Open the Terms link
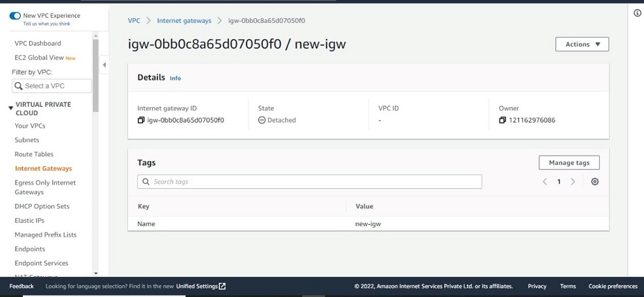This screenshot has width=644, height=297. click(x=568, y=287)
